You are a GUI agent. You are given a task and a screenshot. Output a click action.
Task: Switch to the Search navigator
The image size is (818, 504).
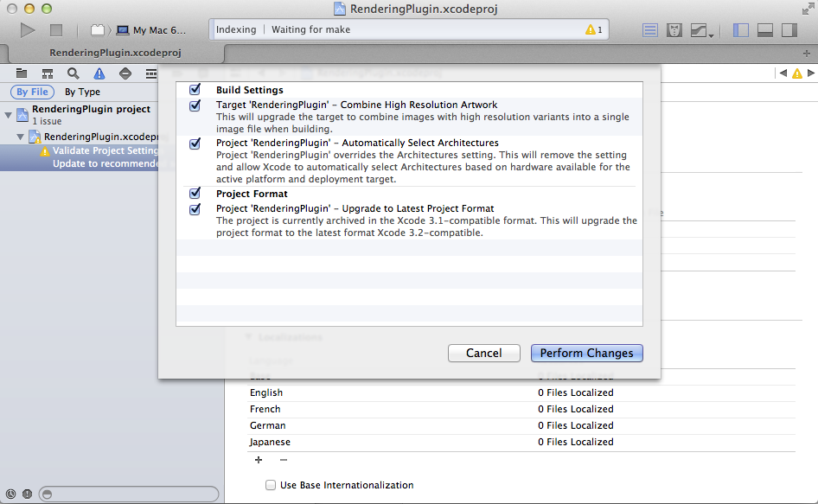click(x=73, y=73)
